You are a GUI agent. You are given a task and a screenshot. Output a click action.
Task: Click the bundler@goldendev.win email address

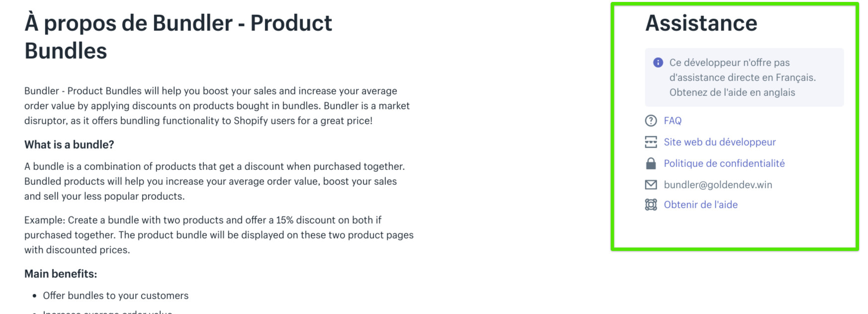click(718, 185)
